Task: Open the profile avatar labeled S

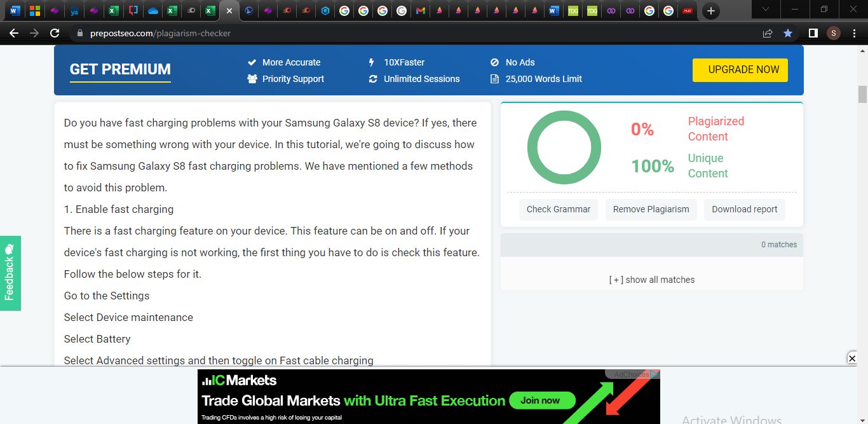Action: coord(834,33)
